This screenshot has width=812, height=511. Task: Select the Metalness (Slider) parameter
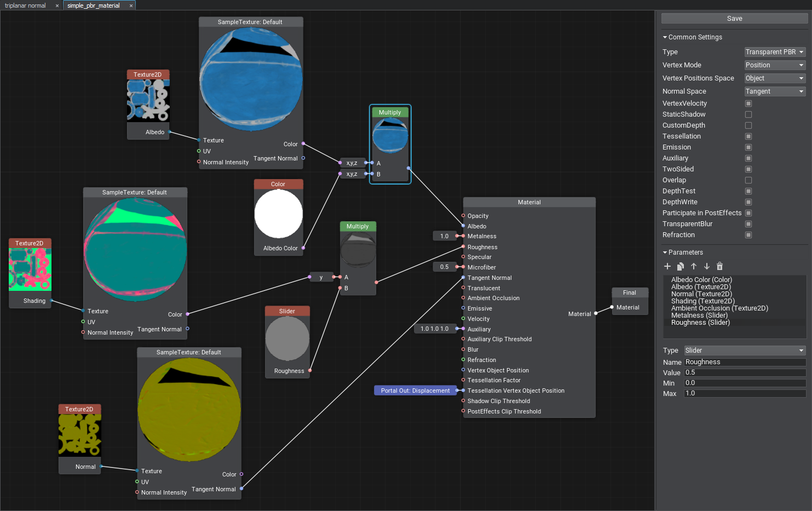[700, 315]
